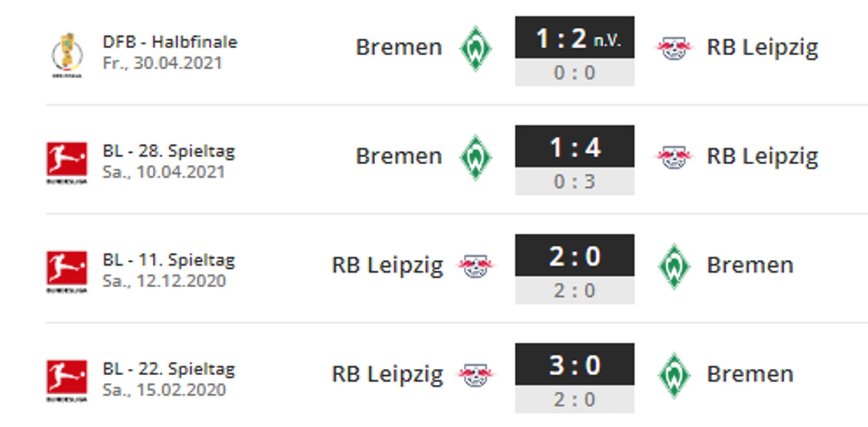Open the BL - 28. Spieltag link
Image resolution: width=868 pixels, height=427 pixels.
coord(169,151)
